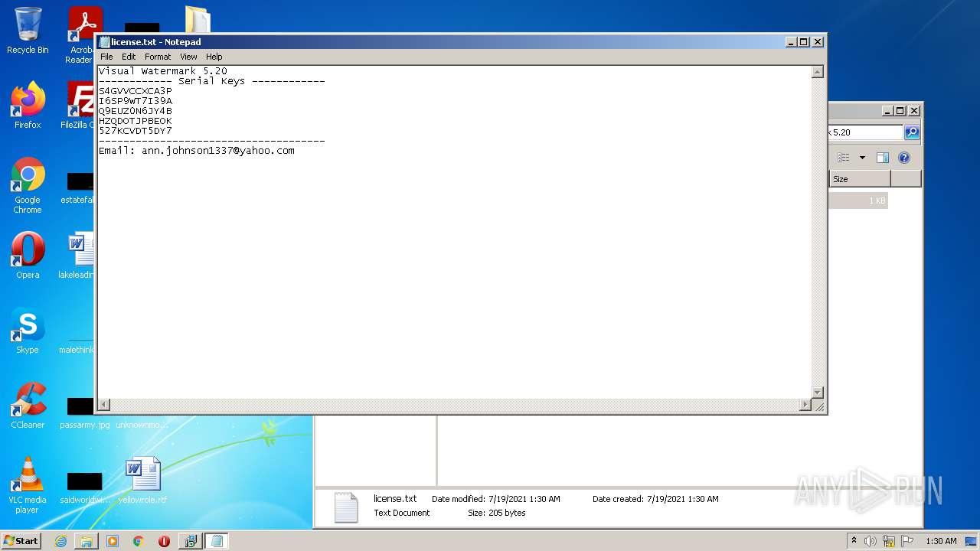The height and width of the screenshot is (551, 980).
Task: Select the saidworldwi... desktop file
Action: (84, 487)
